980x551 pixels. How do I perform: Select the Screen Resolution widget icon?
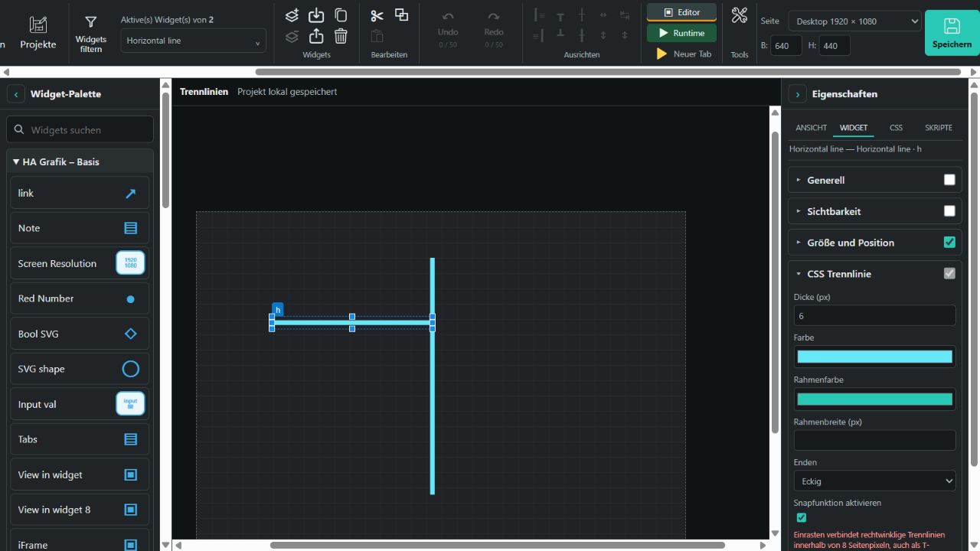[131, 263]
